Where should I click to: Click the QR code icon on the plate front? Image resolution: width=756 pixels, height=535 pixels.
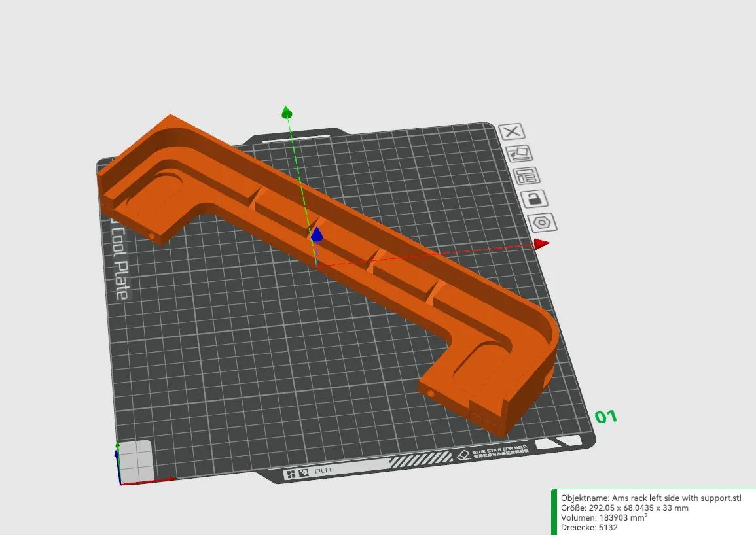303,472
